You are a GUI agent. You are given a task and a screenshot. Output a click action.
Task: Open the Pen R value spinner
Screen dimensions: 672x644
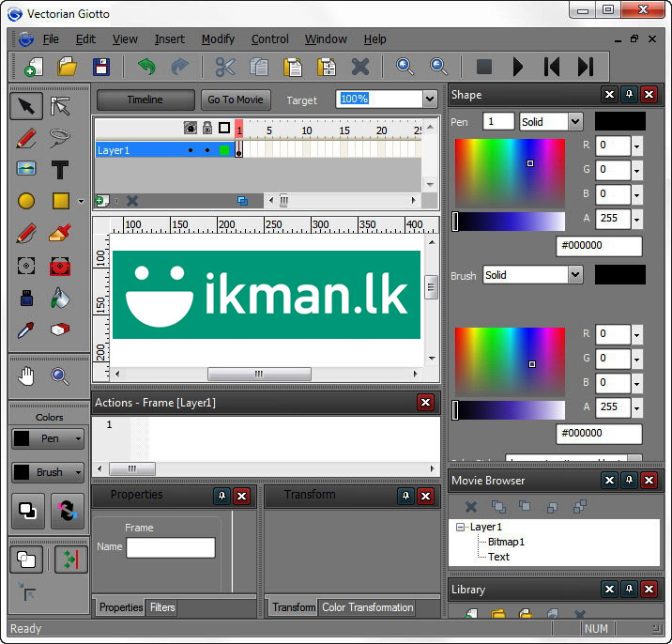(x=637, y=146)
